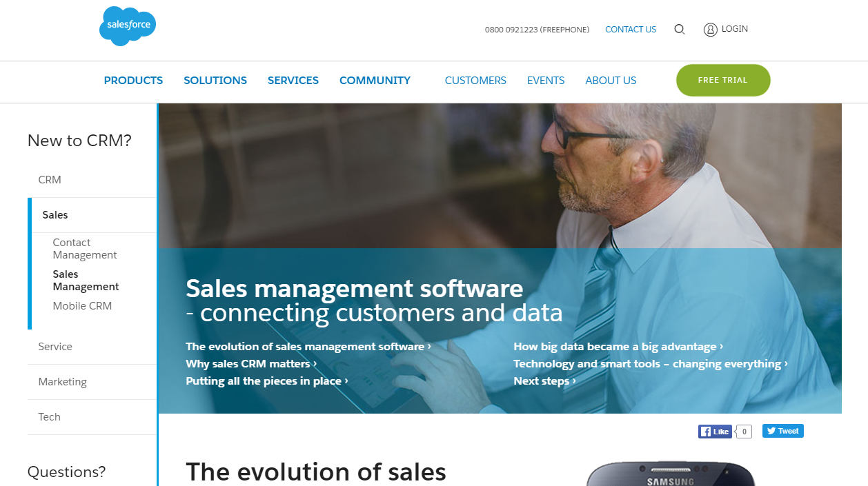Image resolution: width=868 pixels, height=486 pixels.
Task: Select Contact Management in sidebar
Action: click(x=85, y=249)
